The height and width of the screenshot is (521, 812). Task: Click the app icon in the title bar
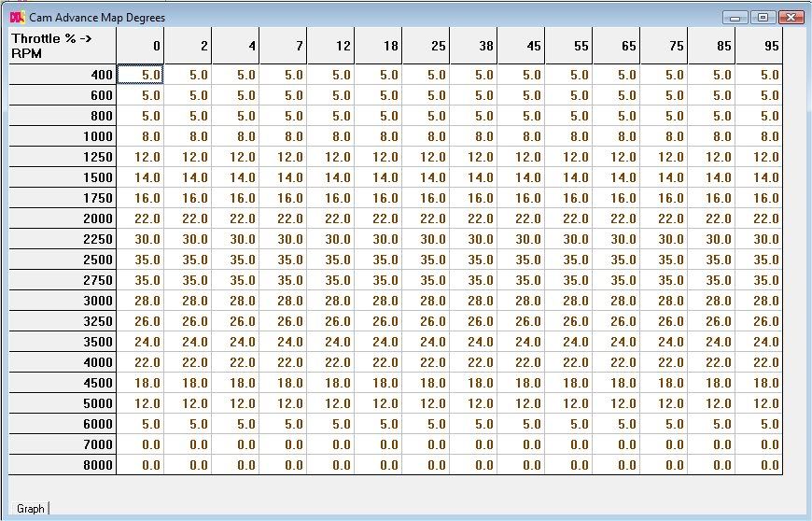click(x=16, y=17)
